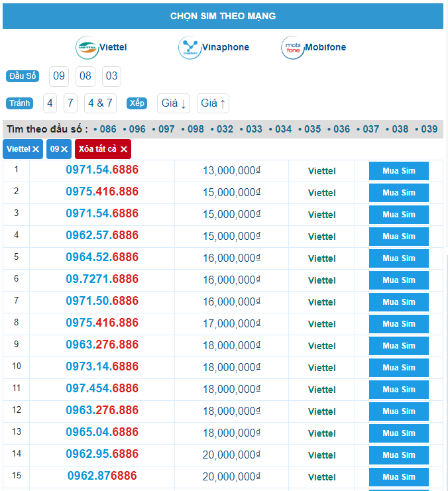
Task: Click Mua Sim for row 1
Action: (399, 171)
